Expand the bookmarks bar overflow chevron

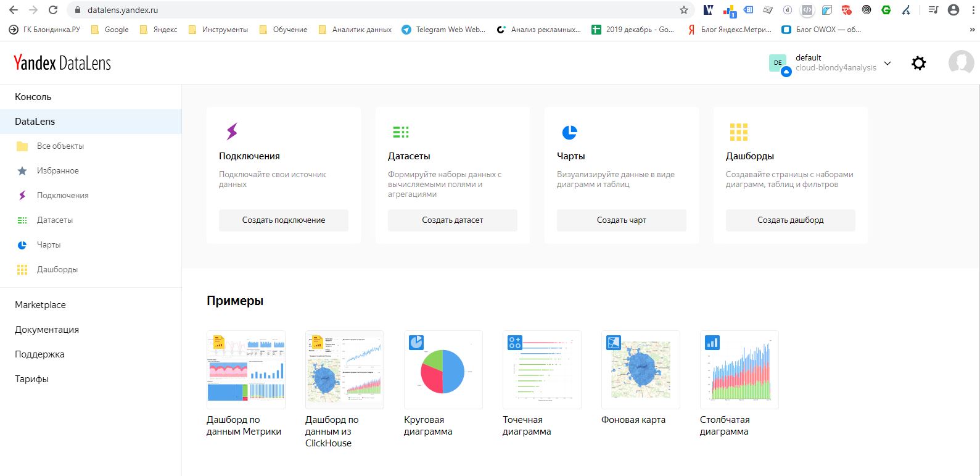[x=973, y=30]
